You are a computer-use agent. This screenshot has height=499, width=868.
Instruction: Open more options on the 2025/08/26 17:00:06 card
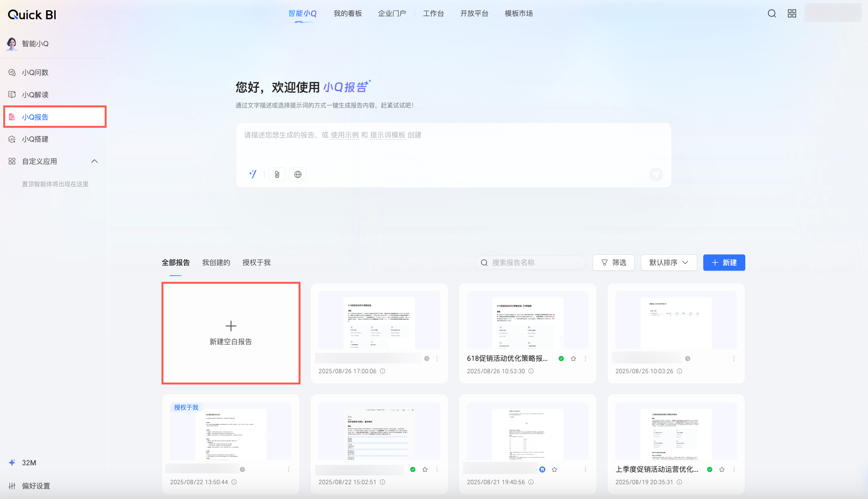[437, 359]
